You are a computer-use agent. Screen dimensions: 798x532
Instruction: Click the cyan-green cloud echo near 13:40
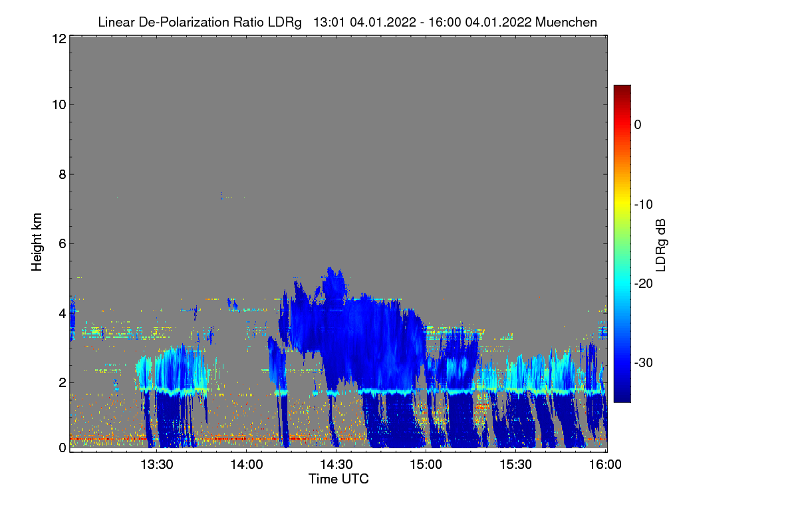pos(174,371)
